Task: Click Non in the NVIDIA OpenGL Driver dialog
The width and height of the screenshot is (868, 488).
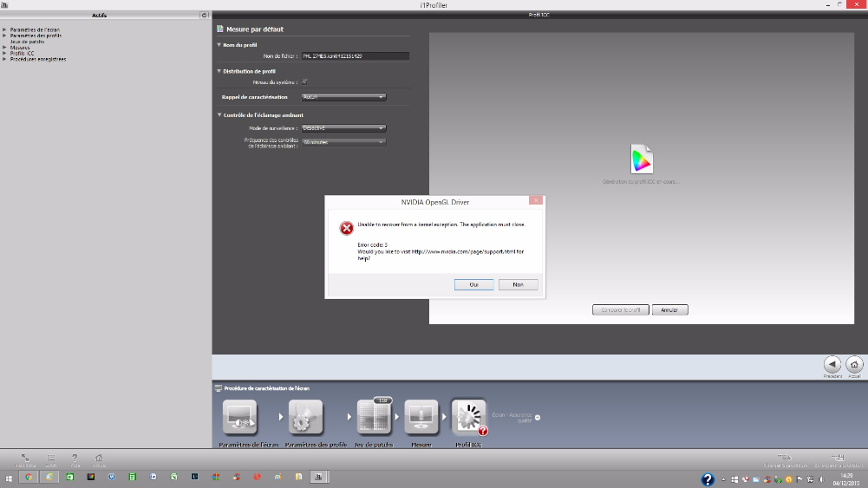Action: 519,284
